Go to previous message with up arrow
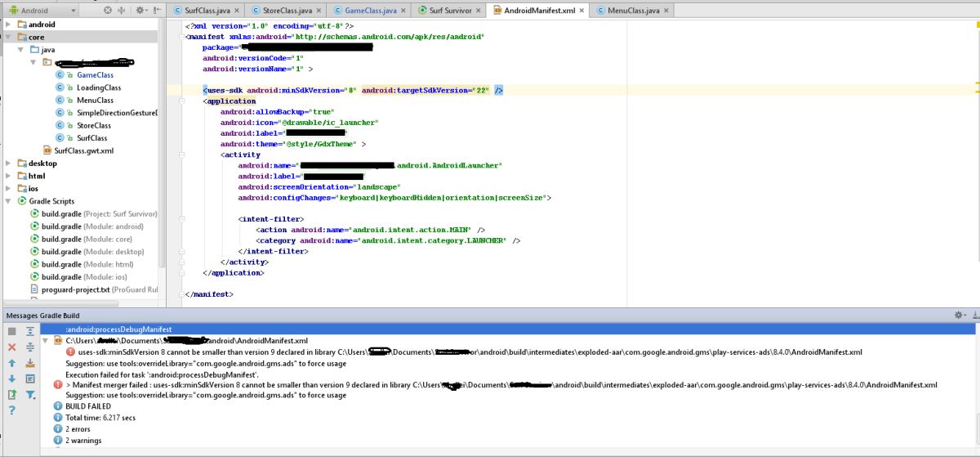Viewport: 980px width, 457px height. coord(11,363)
